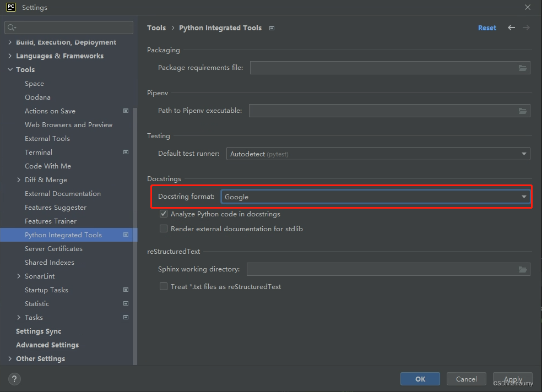This screenshot has height=392, width=542.
Task: Click the back navigation arrow
Action: (x=511, y=28)
